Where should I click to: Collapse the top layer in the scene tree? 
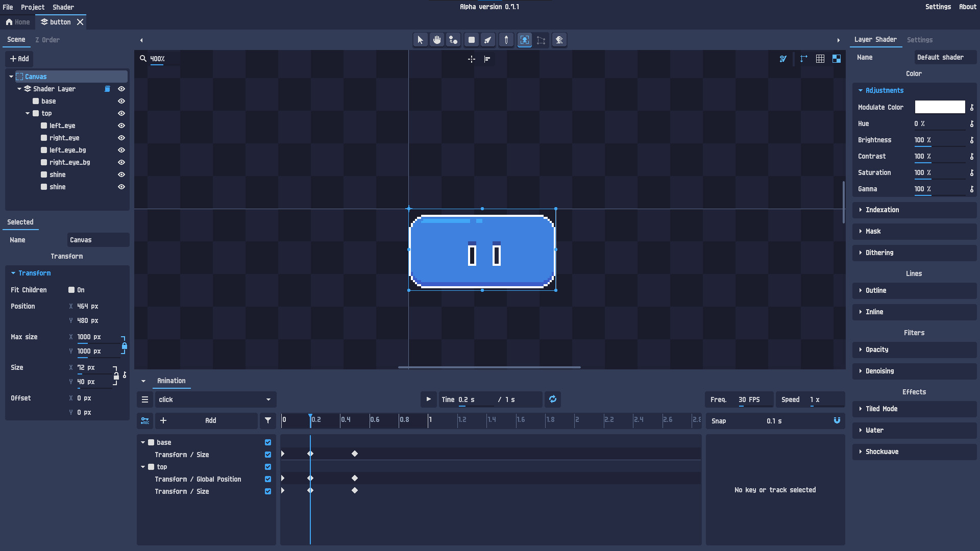pyautogui.click(x=28, y=113)
